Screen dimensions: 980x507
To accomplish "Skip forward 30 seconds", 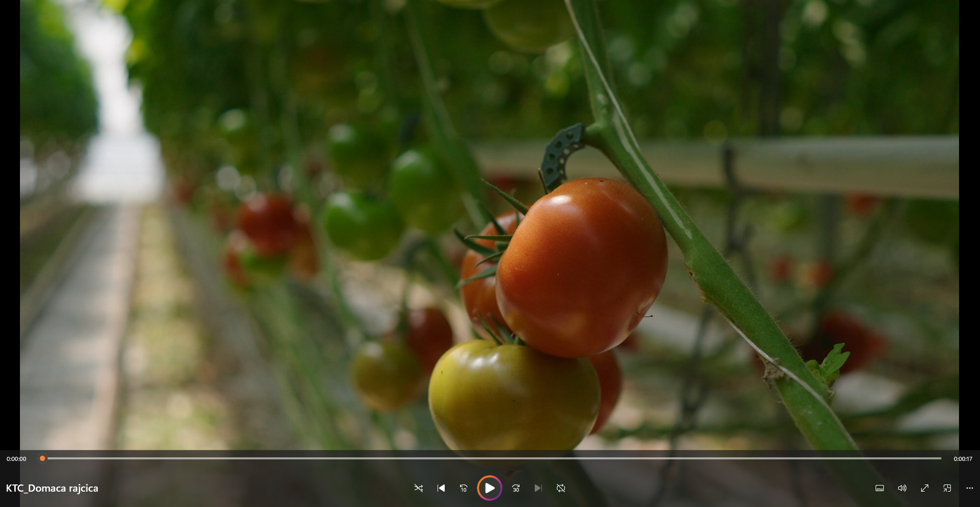I will point(516,488).
